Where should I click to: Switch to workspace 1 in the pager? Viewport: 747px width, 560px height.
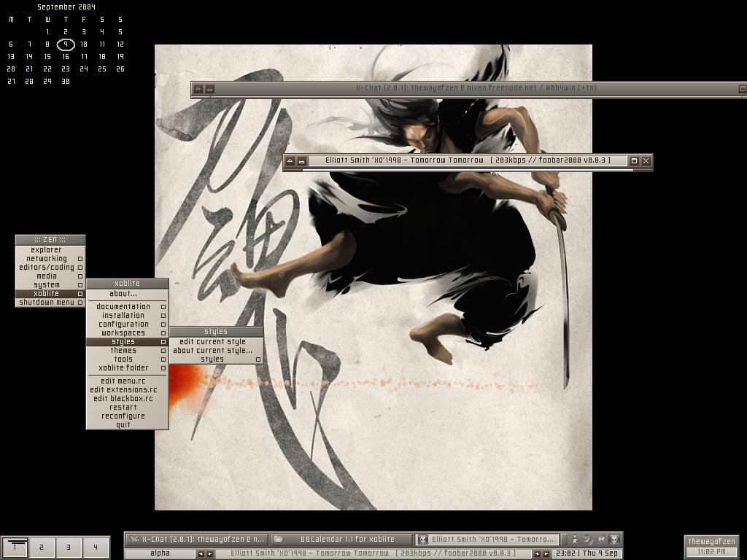coord(15,548)
